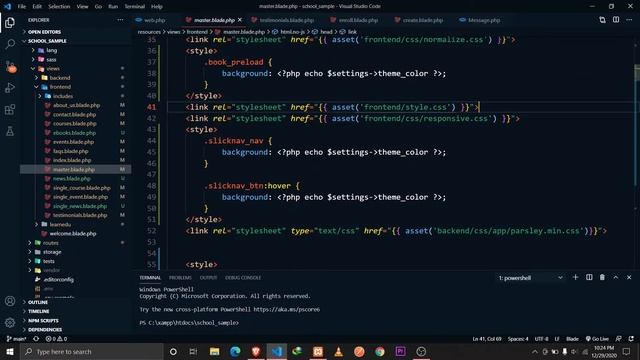Change Spaces: 4 indentation setting
This screenshot has height=360, width=640.
(518, 339)
